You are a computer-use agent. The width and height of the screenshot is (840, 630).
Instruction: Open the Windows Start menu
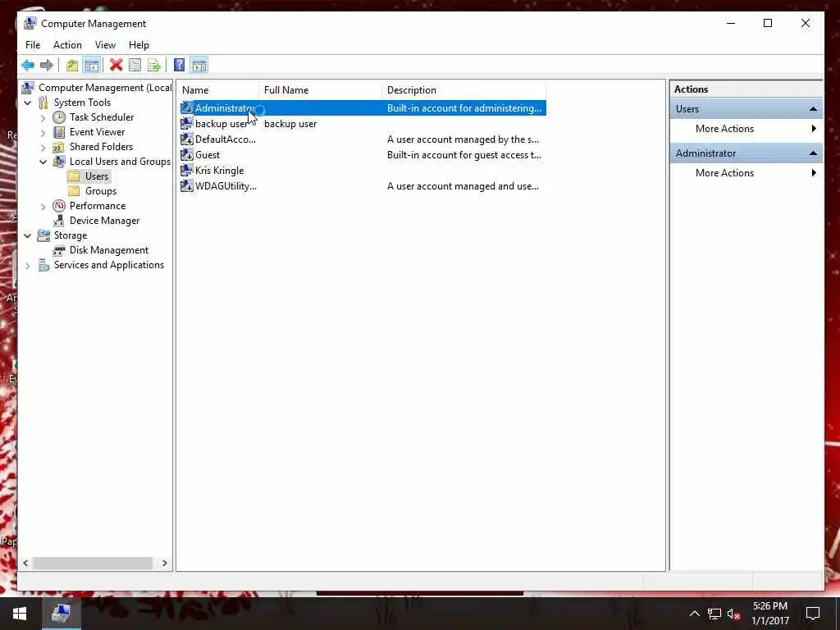coord(20,614)
